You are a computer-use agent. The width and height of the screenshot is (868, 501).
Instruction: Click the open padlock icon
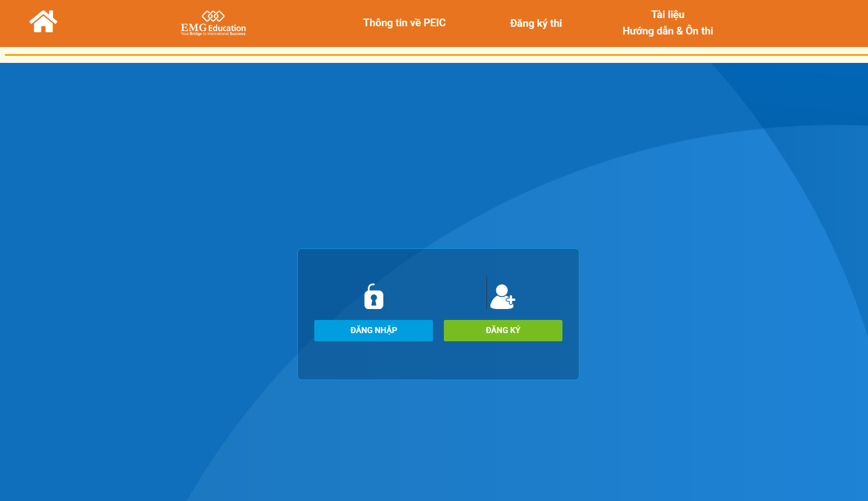374,296
